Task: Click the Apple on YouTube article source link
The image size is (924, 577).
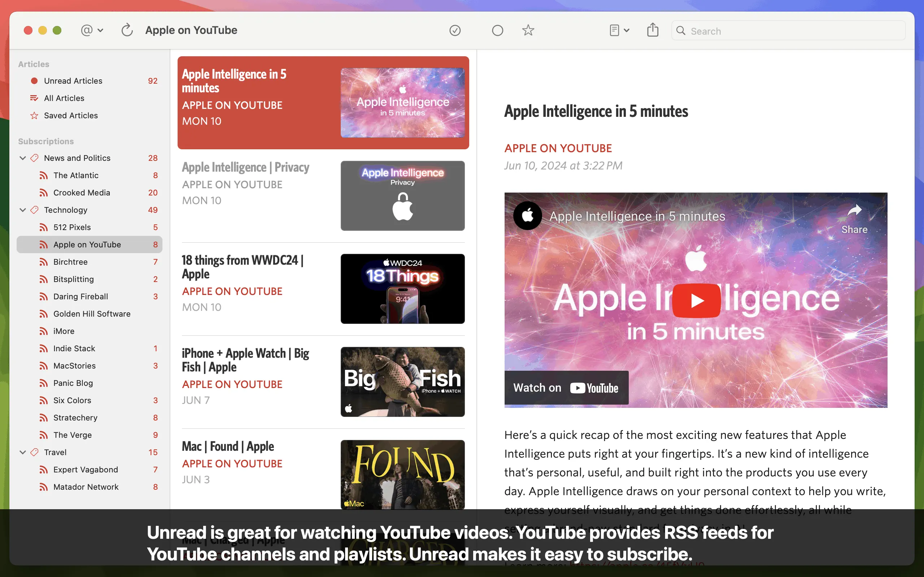Action: tap(558, 149)
